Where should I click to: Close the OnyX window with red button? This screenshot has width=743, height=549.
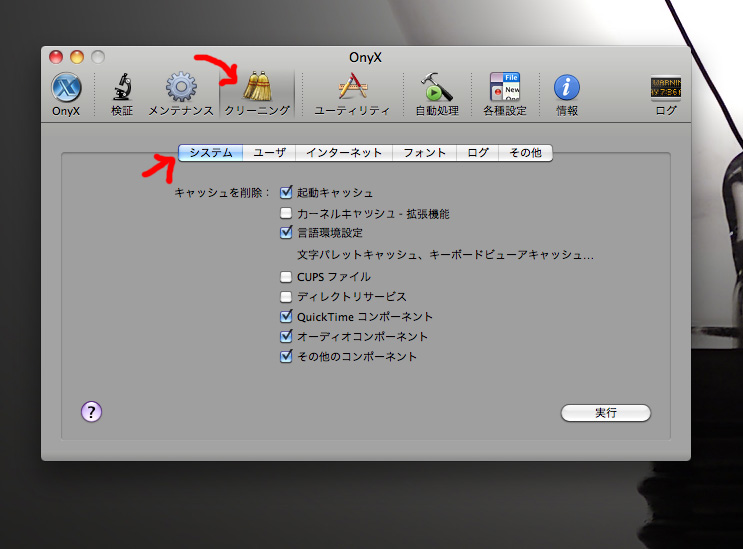pyautogui.click(x=56, y=57)
